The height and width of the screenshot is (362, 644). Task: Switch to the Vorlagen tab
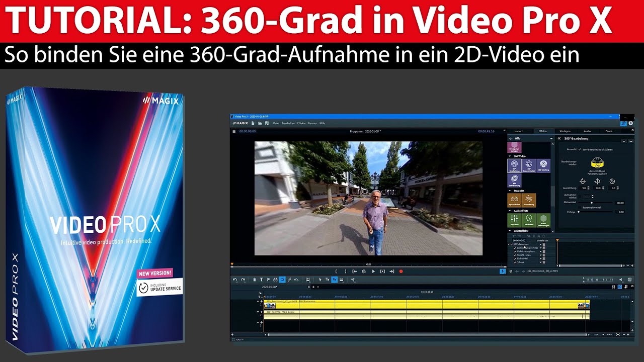pyautogui.click(x=565, y=131)
